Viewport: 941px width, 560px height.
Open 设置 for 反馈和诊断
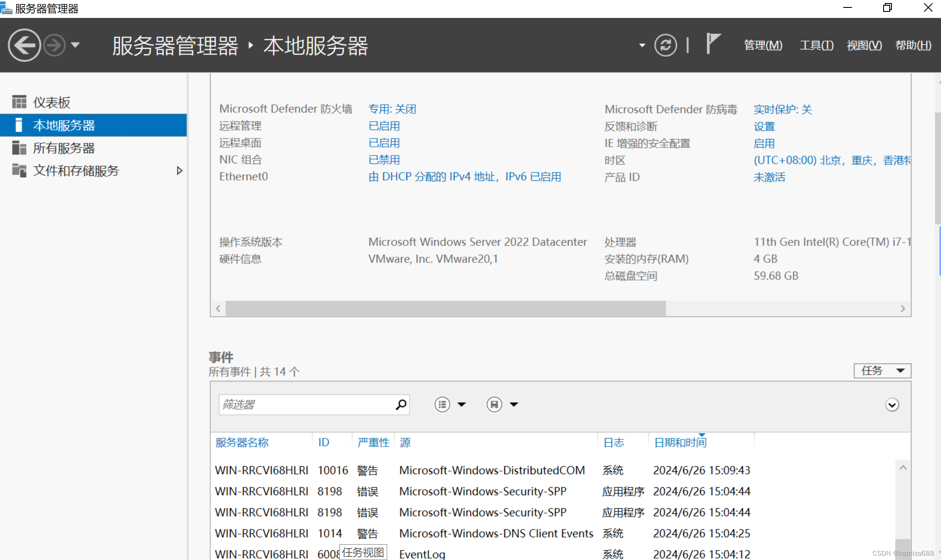pyautogui.click(x=764, y=126)
